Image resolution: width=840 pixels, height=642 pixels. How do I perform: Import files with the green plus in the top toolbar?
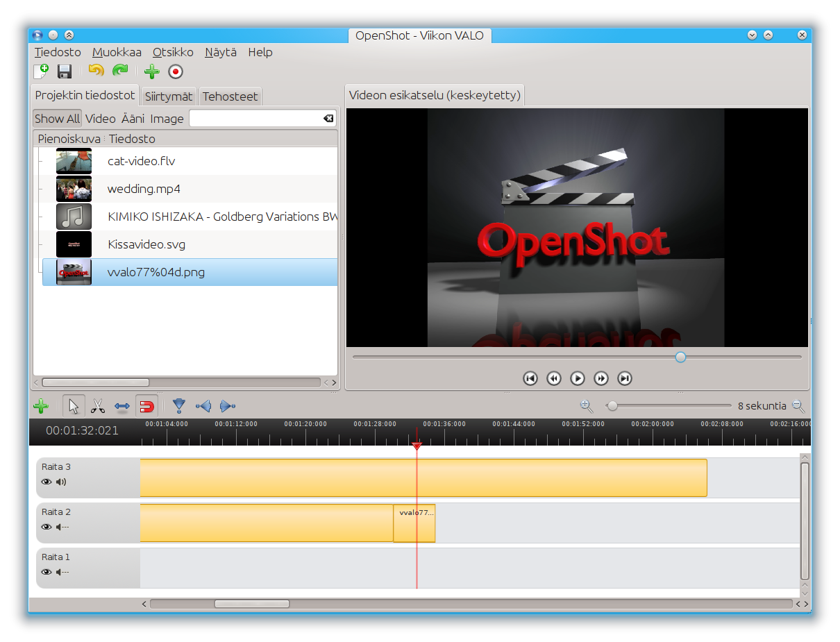point(151,71)
